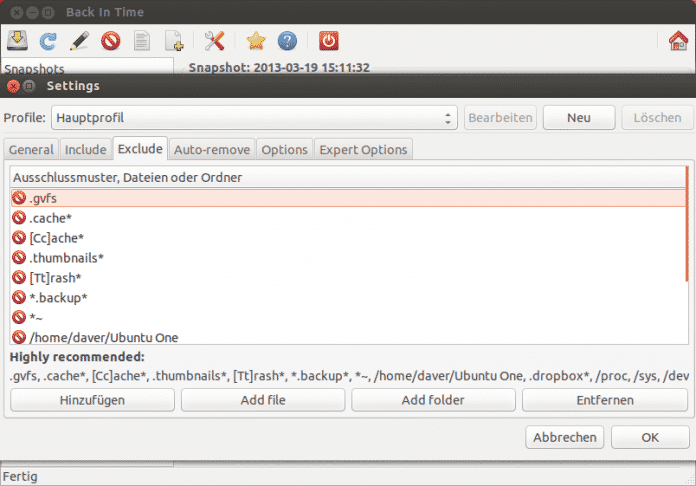Click the Home folder icon
Screen dimensions: 696x486
click(678, 41)
